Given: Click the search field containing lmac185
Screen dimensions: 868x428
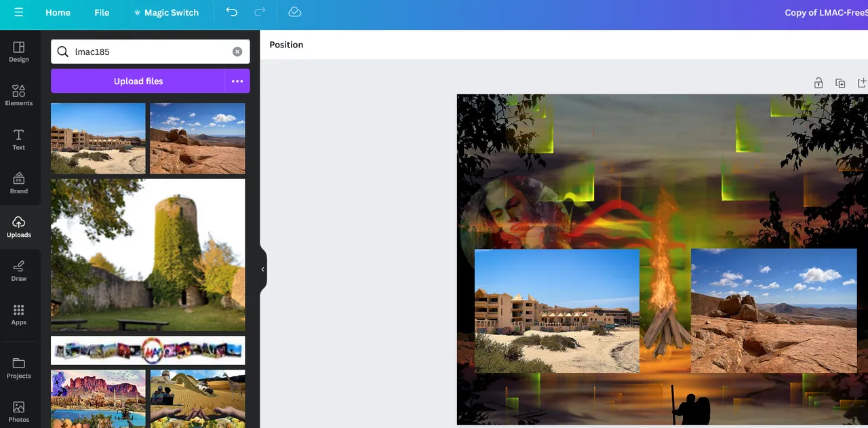Looking at the screenshot, I should point(151,52).
